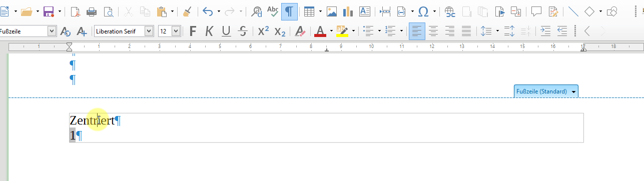This screenshot has height=181, width=644.
Task: Increase the paragraph indent
Action: tap(545, 31)
